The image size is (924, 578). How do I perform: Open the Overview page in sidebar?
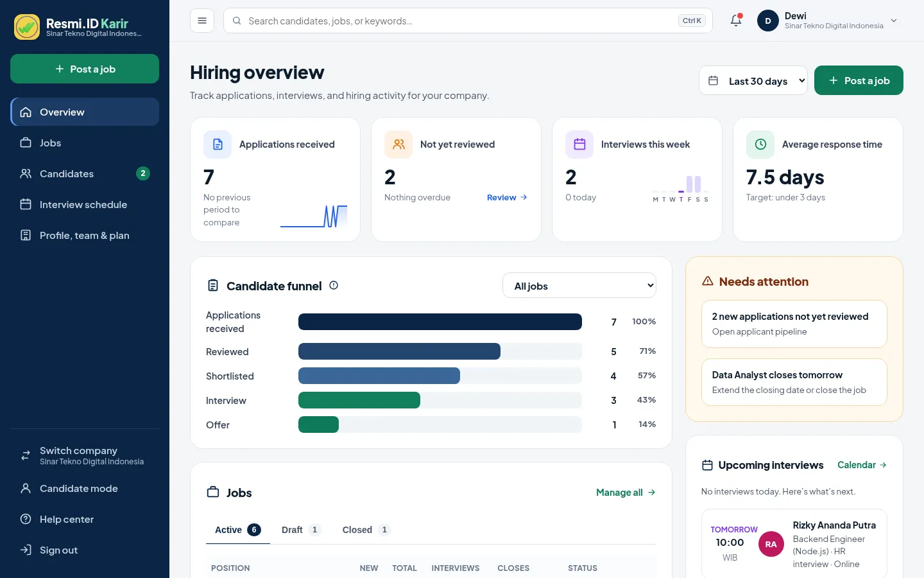85,112
